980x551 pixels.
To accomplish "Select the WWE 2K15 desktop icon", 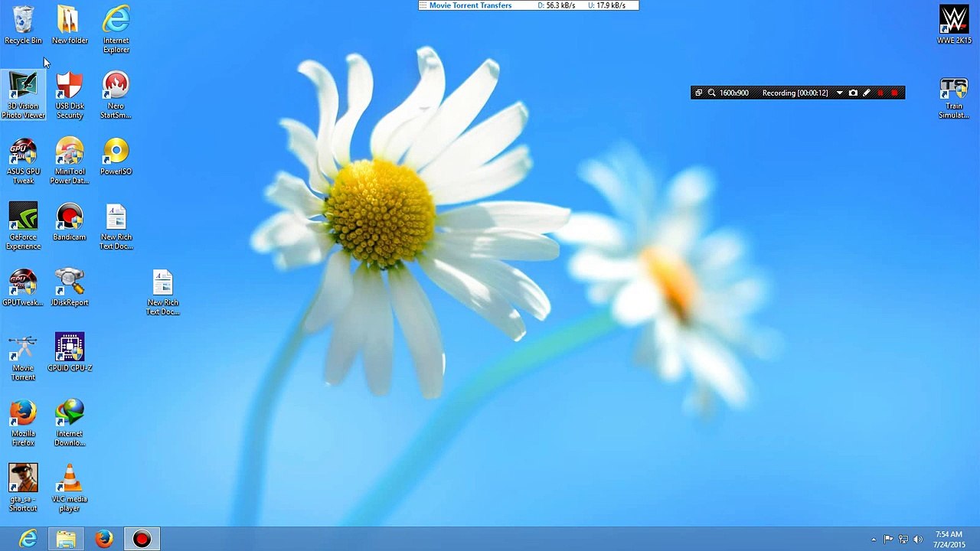I will click(x=954, y=25).
